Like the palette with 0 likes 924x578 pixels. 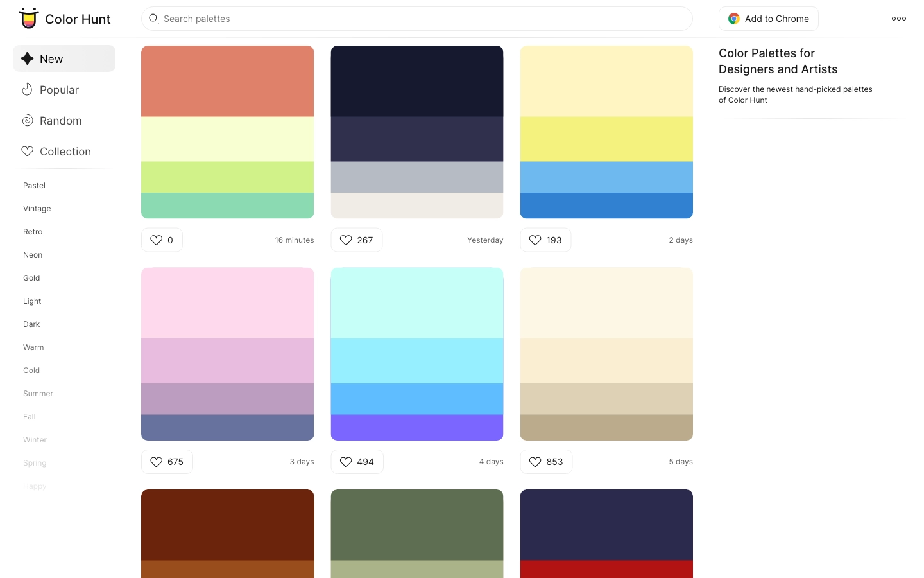162,240
